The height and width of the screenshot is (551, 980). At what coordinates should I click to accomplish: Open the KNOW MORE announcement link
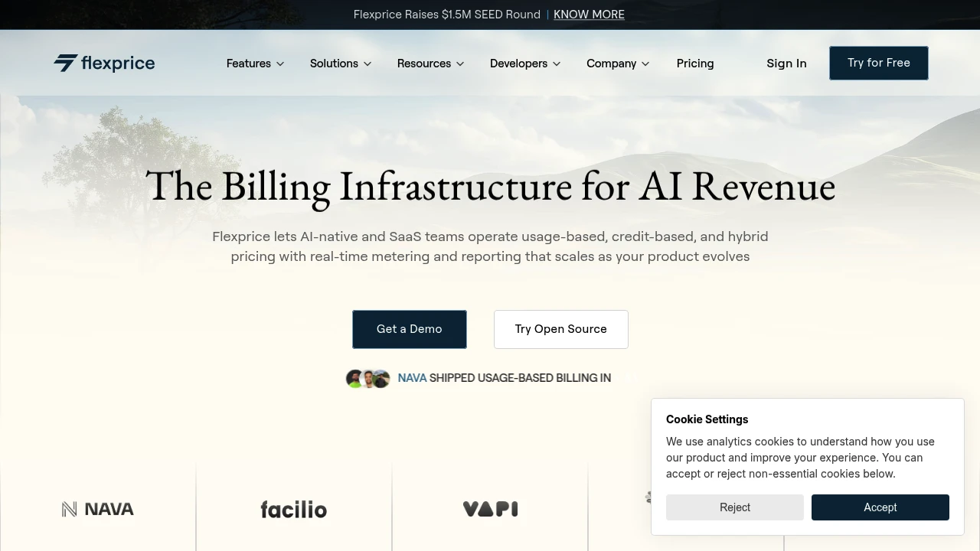pyautogui.click(x=589, y=15)
